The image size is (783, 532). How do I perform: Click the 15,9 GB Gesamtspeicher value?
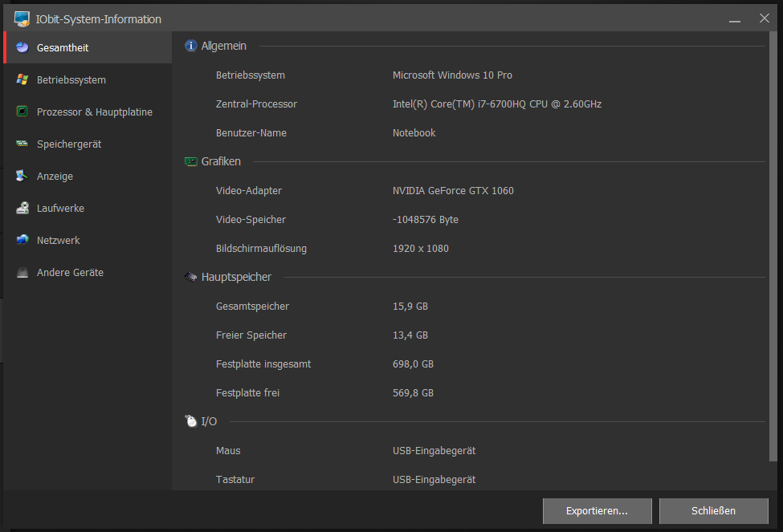(x=410, y=307)
